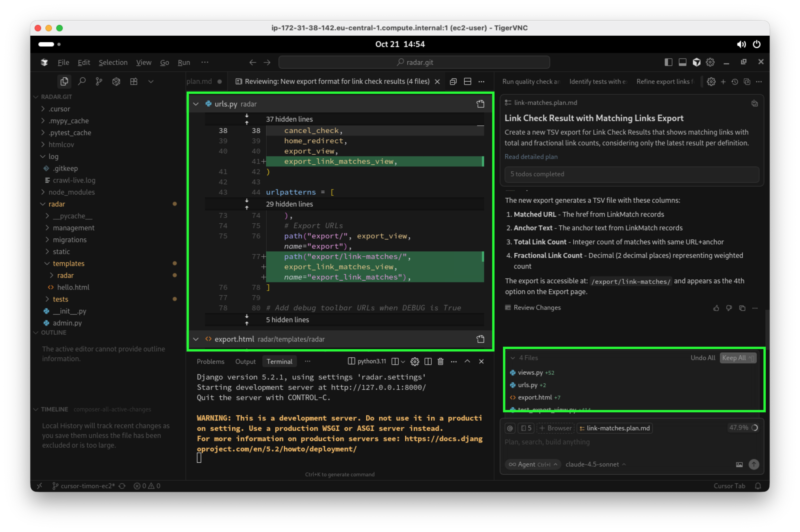
Task: Toggle Cursor Tab in status bar
Action: pos(729,486)
